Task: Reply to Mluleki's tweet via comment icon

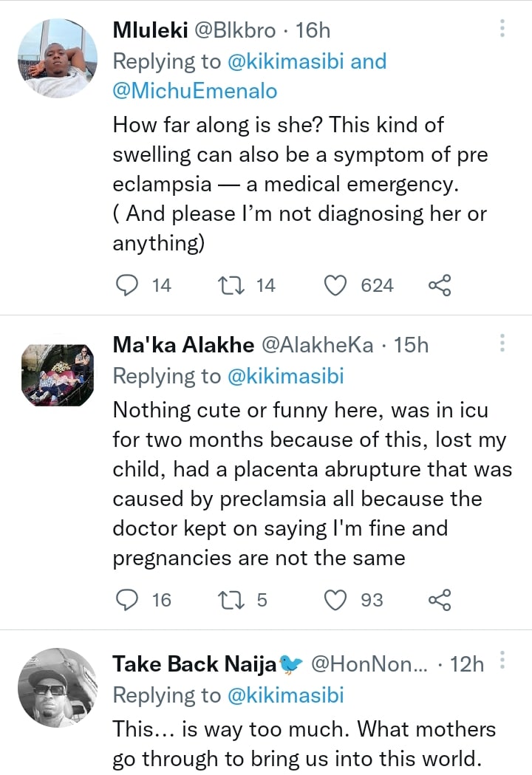Action: (x=129, y=285)
